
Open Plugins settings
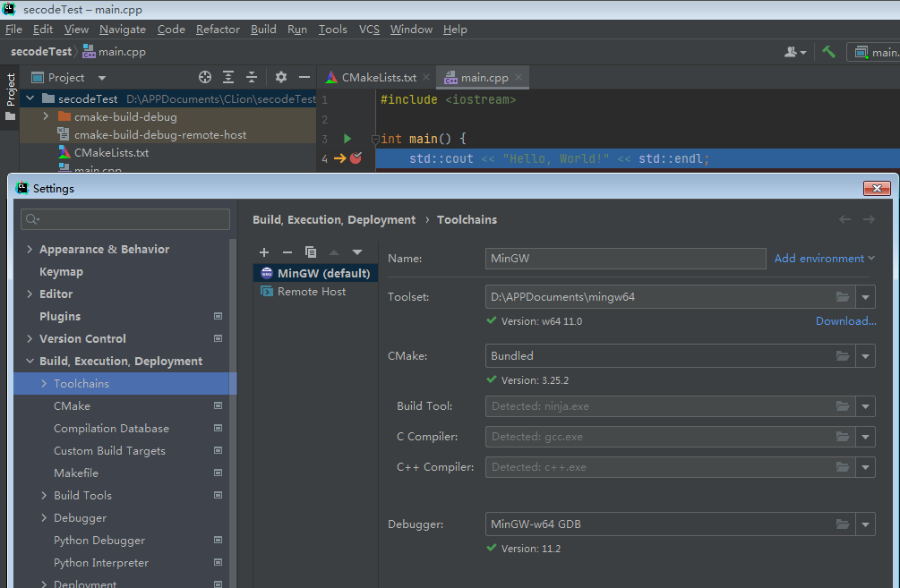(x=60, y=316)
